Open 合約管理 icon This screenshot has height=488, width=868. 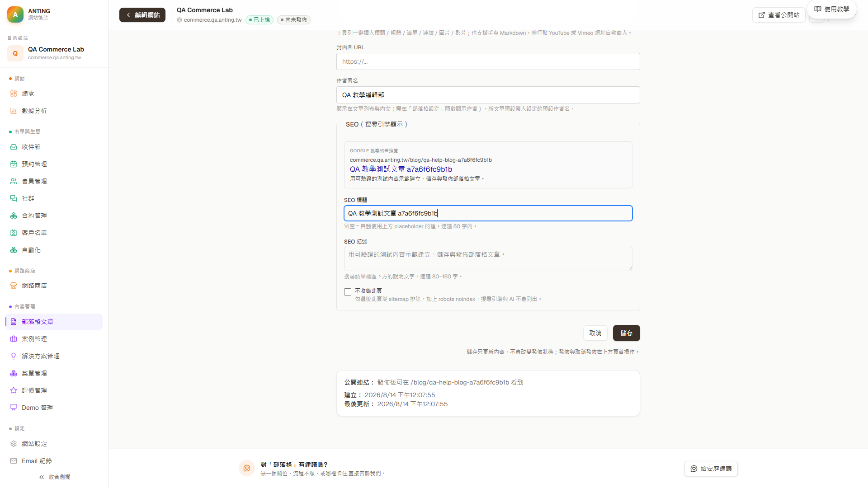(14, 216)
